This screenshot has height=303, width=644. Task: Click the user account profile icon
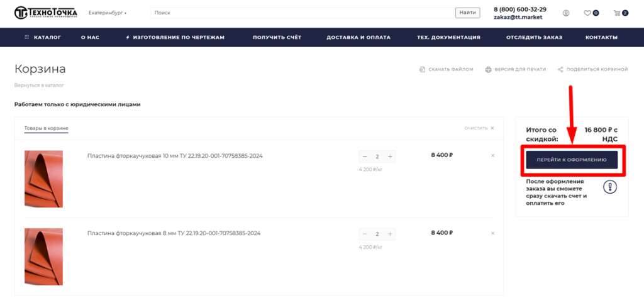pyautogui.click(x=566, y=13)
